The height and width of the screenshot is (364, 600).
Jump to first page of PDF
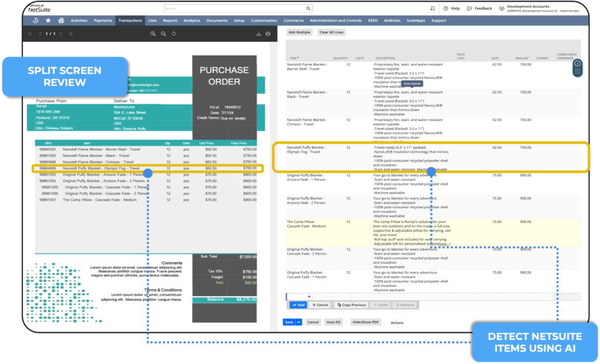coord(30,33)
